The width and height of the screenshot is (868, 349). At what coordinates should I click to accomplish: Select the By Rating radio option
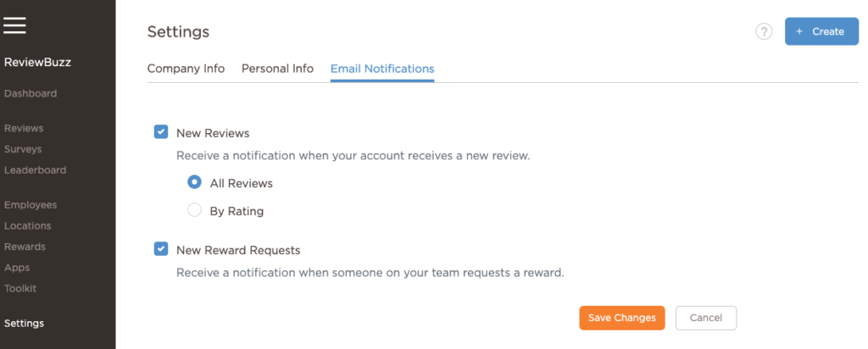click(x=194, y=210)
